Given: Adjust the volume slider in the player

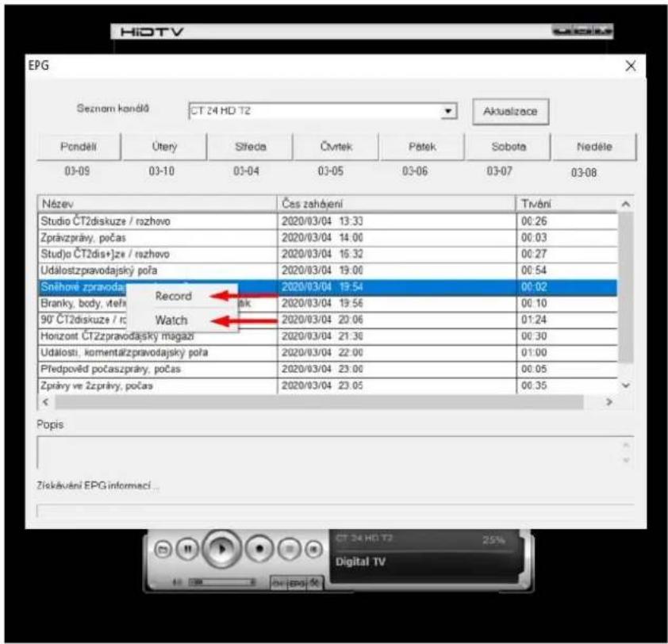Looking at the screenshot, I should point(221,582).
